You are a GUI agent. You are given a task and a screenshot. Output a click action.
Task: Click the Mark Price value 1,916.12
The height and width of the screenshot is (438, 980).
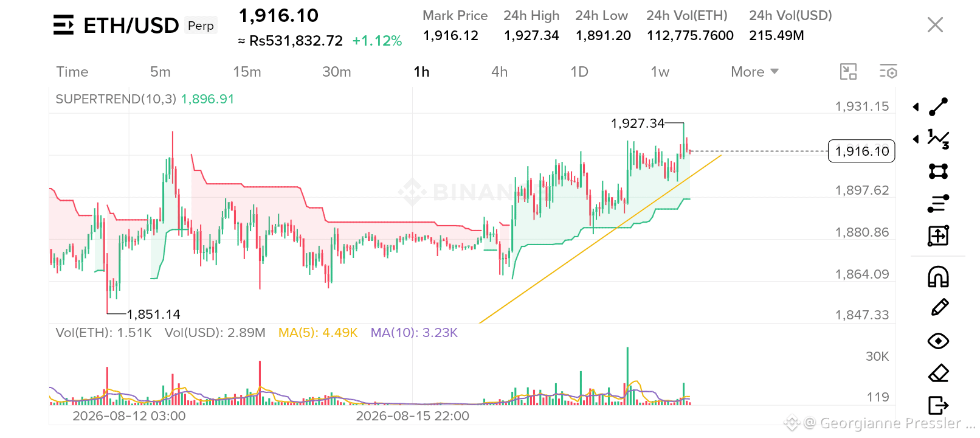point(451,36)
